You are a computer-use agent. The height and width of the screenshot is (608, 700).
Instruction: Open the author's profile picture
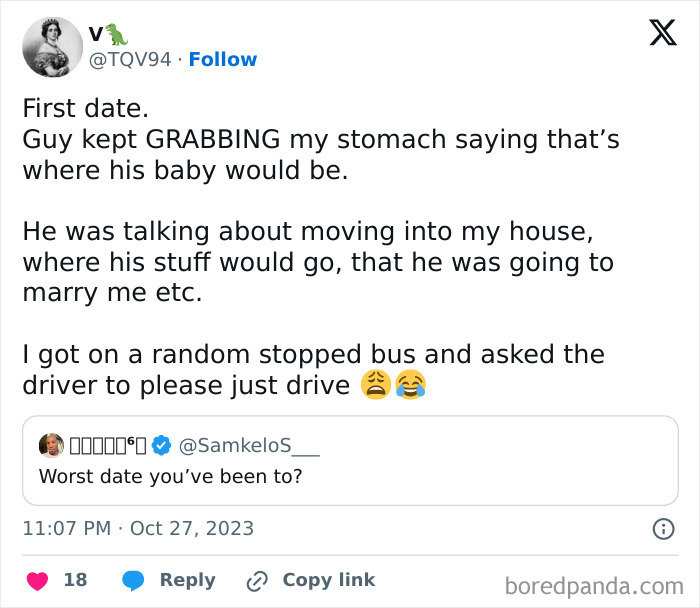[x=51, y=46]
